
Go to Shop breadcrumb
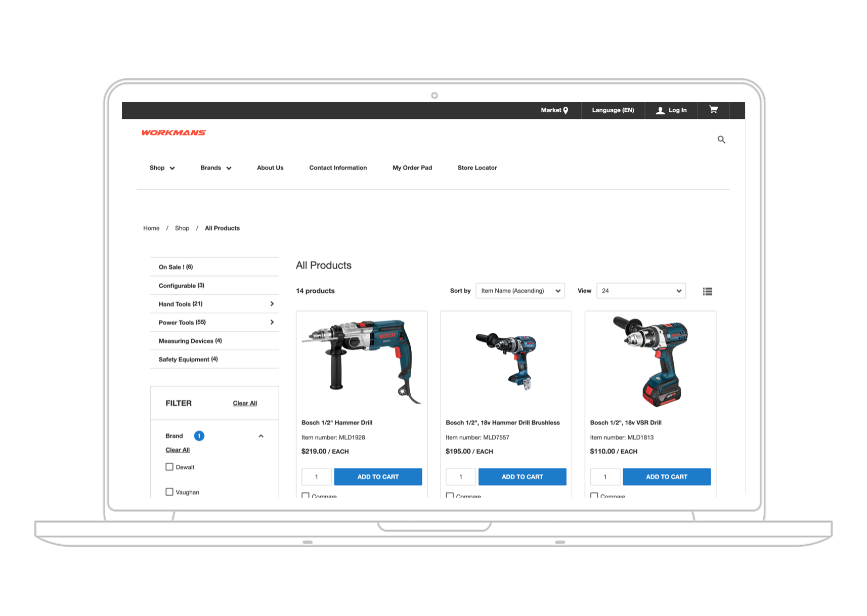click(x=182, y=228)
